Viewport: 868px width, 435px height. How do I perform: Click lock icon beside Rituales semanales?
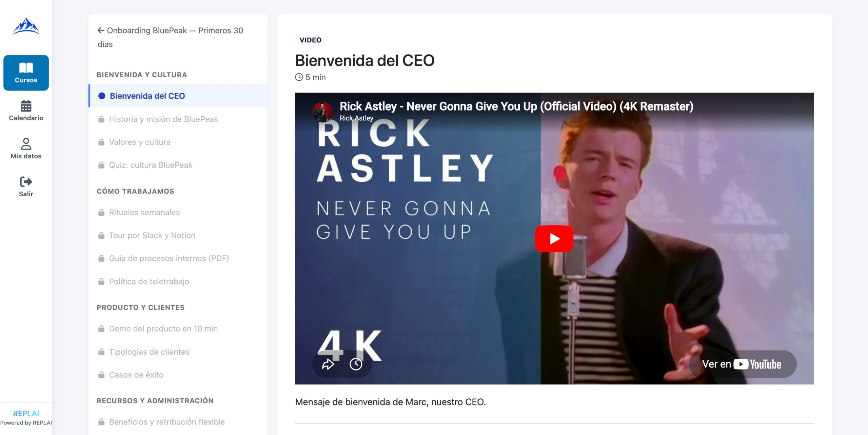[101, 212]
